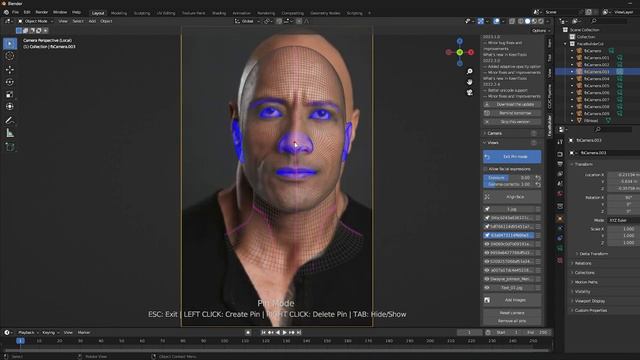The height and width of the screenshot is (360, 640).
Task: Adjust the Exposure slider
Action: pyautogui.click(x=508, y=178)
